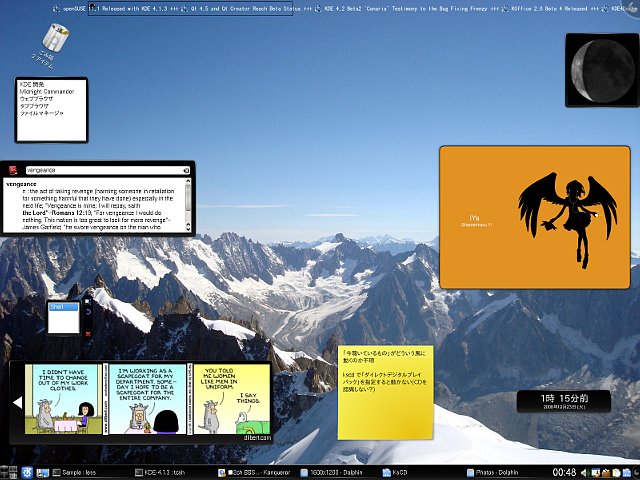The width and height of the screenshot is (640, 480).
Task: Show the previous Dilbert comic strip
Action: [x=18, y=402]
